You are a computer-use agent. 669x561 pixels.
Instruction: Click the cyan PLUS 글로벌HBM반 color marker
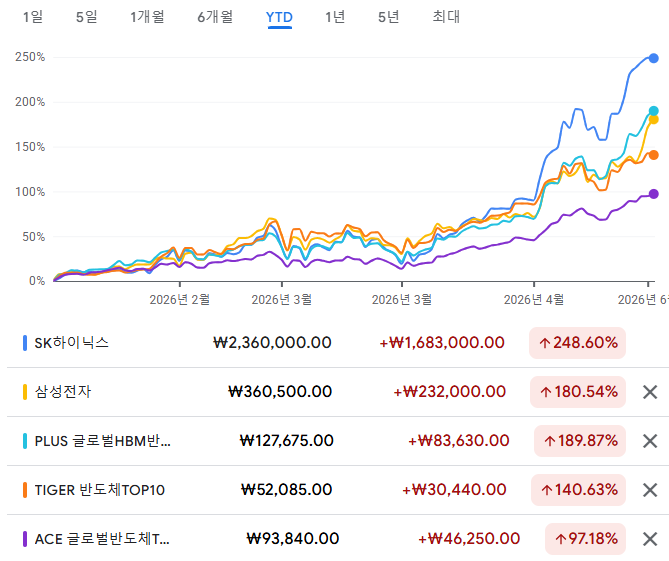pyautogui.click(x=25, y=441)
